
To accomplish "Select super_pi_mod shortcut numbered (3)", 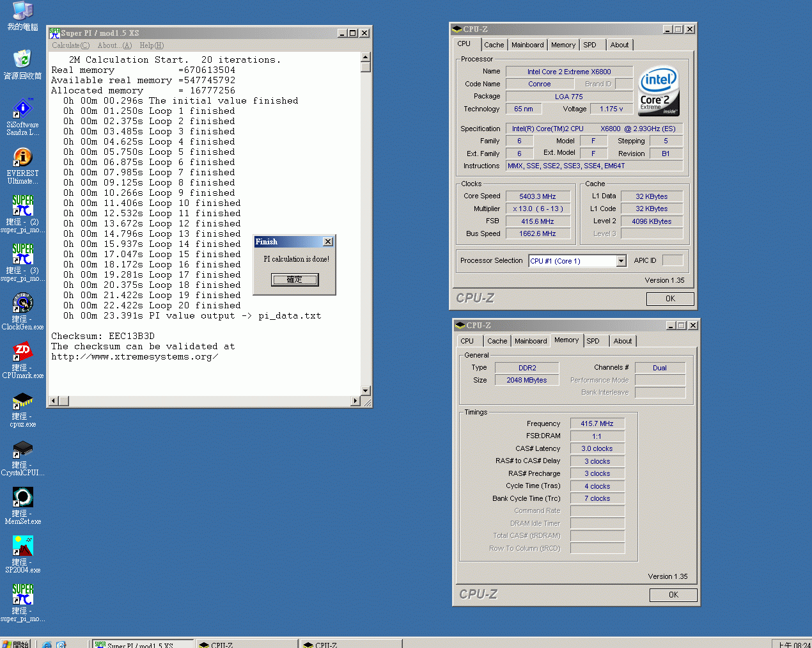I will click(23, 262).
